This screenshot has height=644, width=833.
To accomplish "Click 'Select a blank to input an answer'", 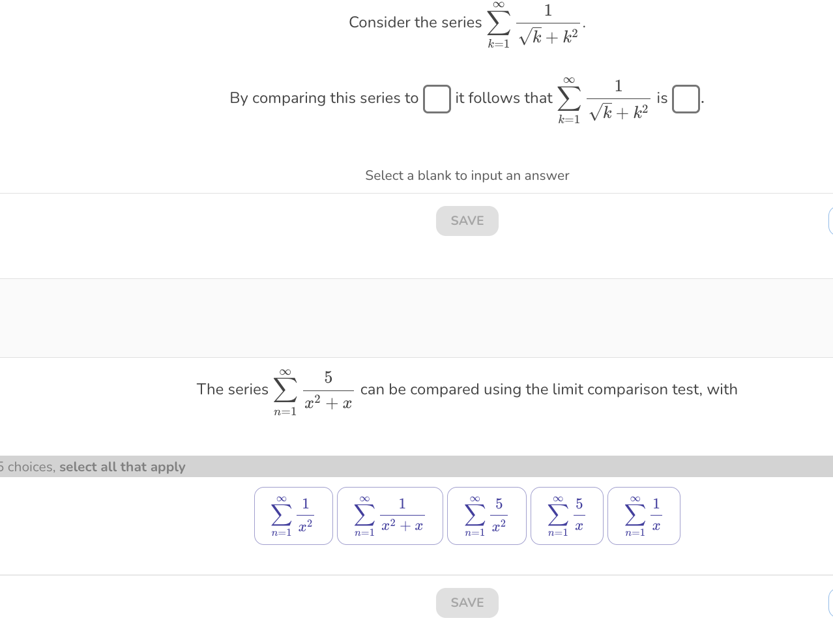I will [x=467, y=175].
